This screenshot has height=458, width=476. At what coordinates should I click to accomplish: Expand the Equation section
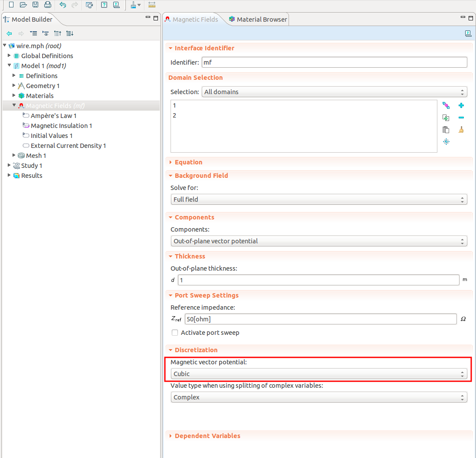[x=188, y=162]
